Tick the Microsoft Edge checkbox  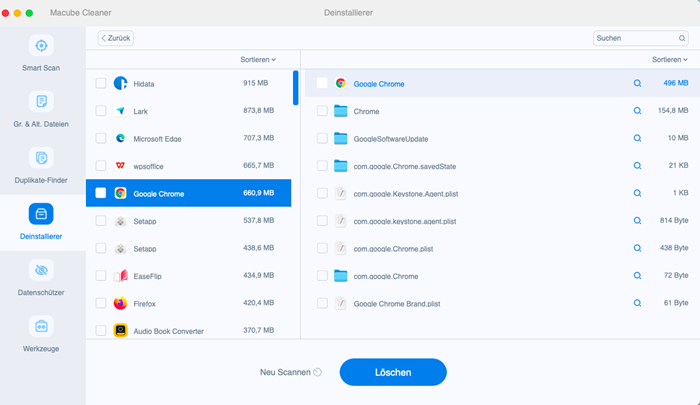click(101, 138)
